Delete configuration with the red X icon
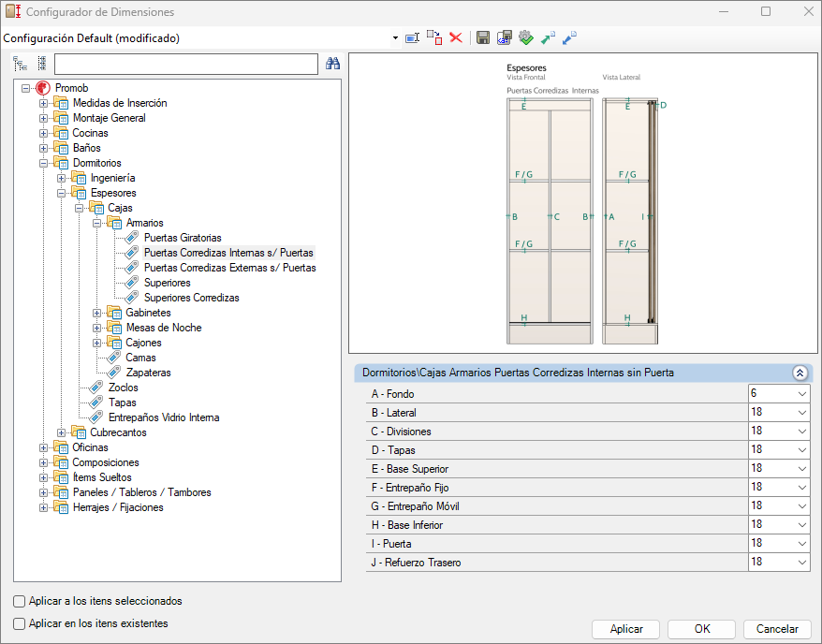This screenshot has width=822, height=644. (456, 37)
